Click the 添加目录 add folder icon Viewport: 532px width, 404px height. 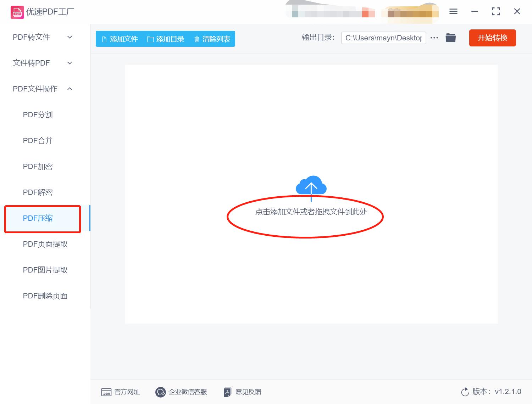point(150,39)
